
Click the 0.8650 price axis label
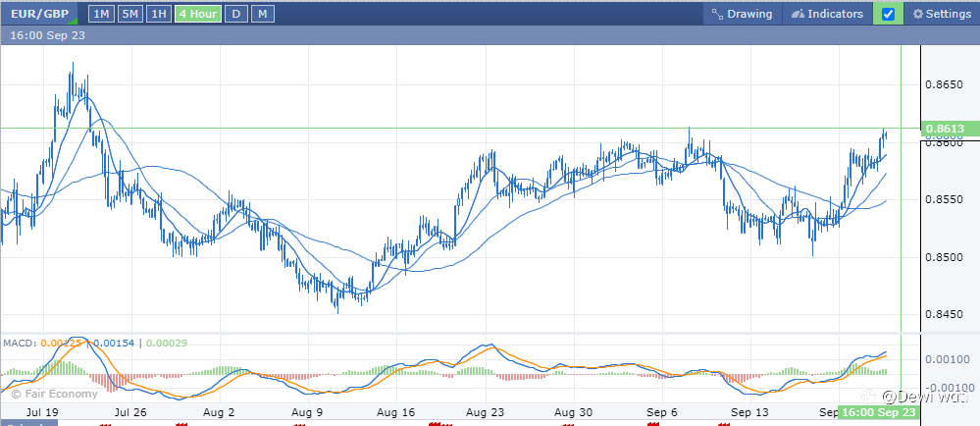[x=945, y=83]
